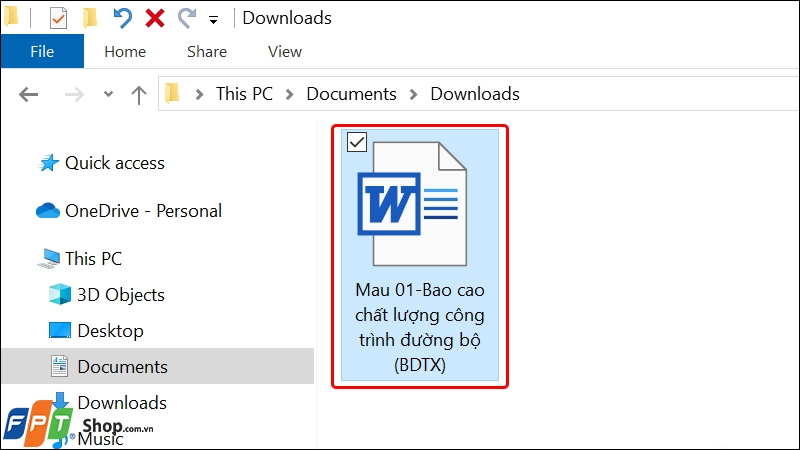Open 3D Objects folder in sidebar

tap(121, 295)
